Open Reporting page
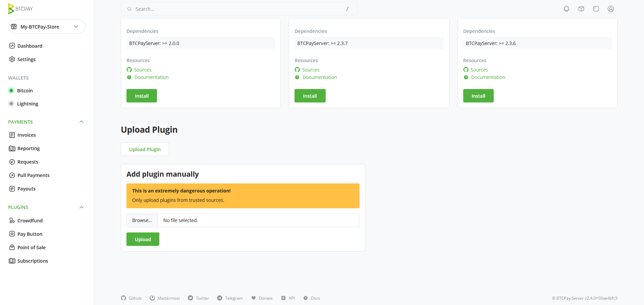The height and width of the screenshot is (305, 644). (29, 148)
